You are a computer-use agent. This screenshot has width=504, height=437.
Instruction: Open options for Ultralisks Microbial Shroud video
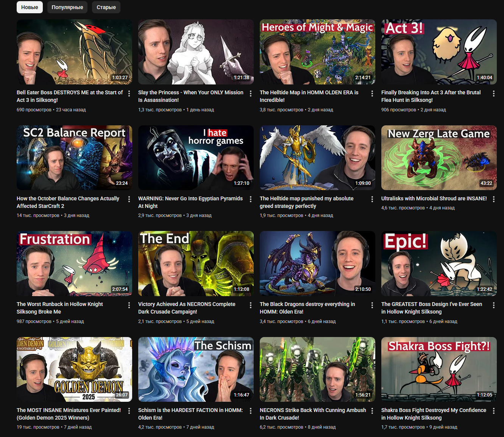pyautogui.click(x=494, y=199)
